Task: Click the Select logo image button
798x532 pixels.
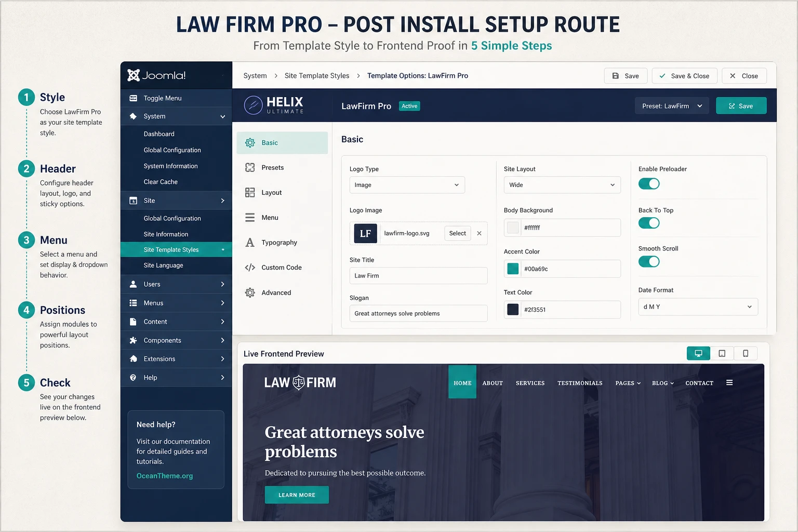Action: pyautogui.click(x=457, y=233)
